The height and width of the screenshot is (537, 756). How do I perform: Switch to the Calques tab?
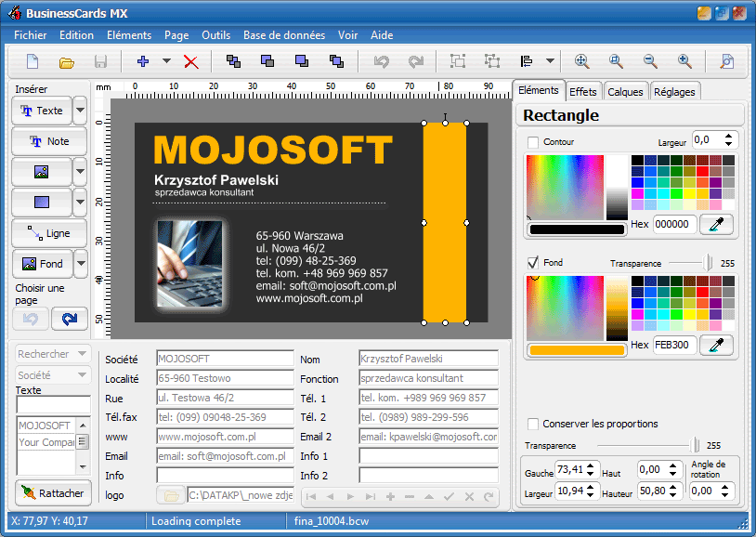click(x=626, y=91)
